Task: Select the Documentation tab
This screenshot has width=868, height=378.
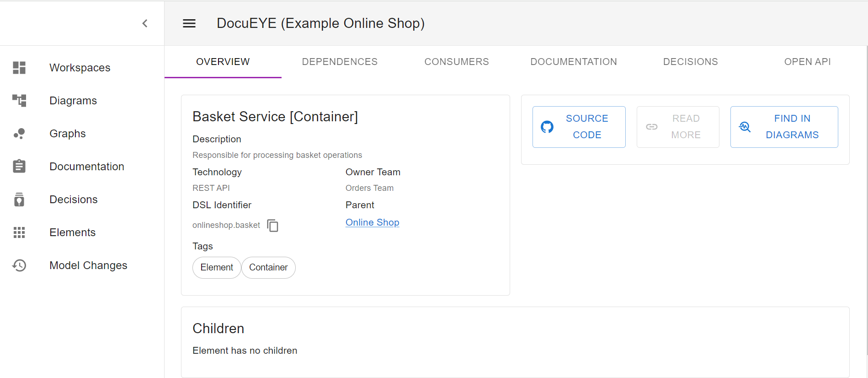Action: (x=574, y=62)
